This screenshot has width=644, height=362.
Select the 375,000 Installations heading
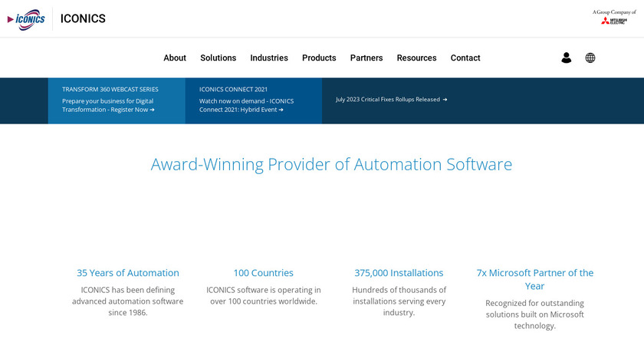(x=399, y=273)
